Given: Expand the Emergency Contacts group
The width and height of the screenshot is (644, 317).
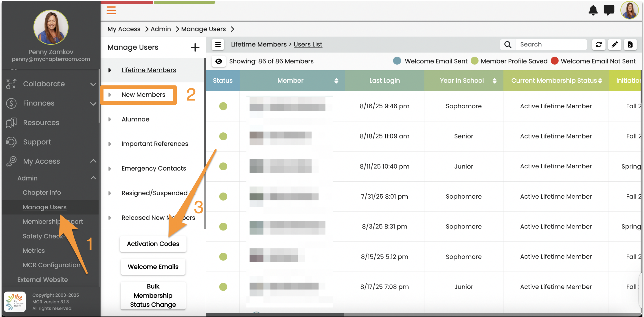Looking at the screenshot, I should point(110,168).
